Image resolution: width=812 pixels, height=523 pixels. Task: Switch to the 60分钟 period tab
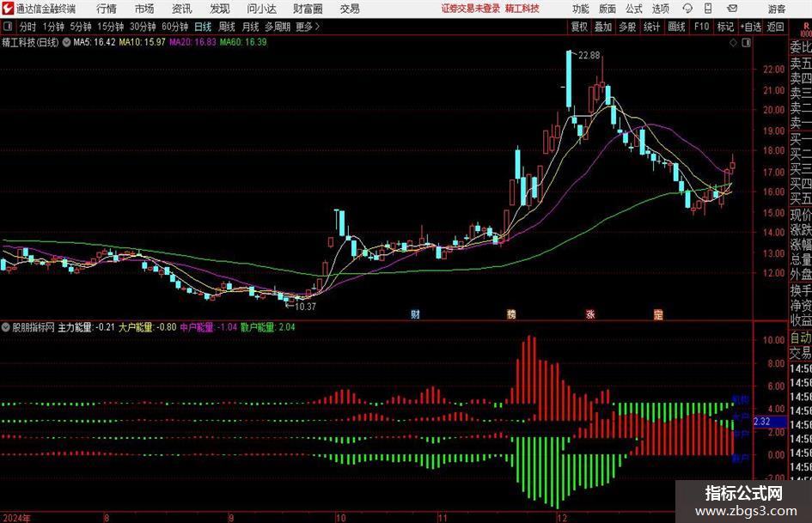pos(174,27)
